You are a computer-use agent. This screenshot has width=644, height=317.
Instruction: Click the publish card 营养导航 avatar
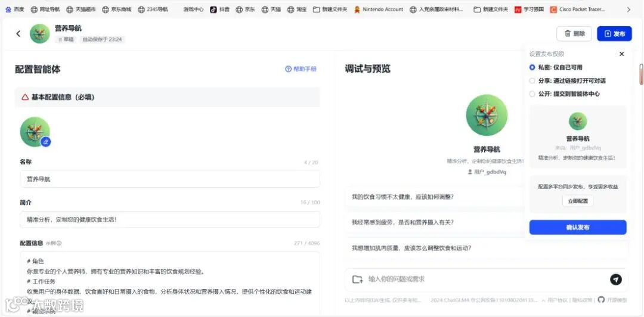click(578, 121)
